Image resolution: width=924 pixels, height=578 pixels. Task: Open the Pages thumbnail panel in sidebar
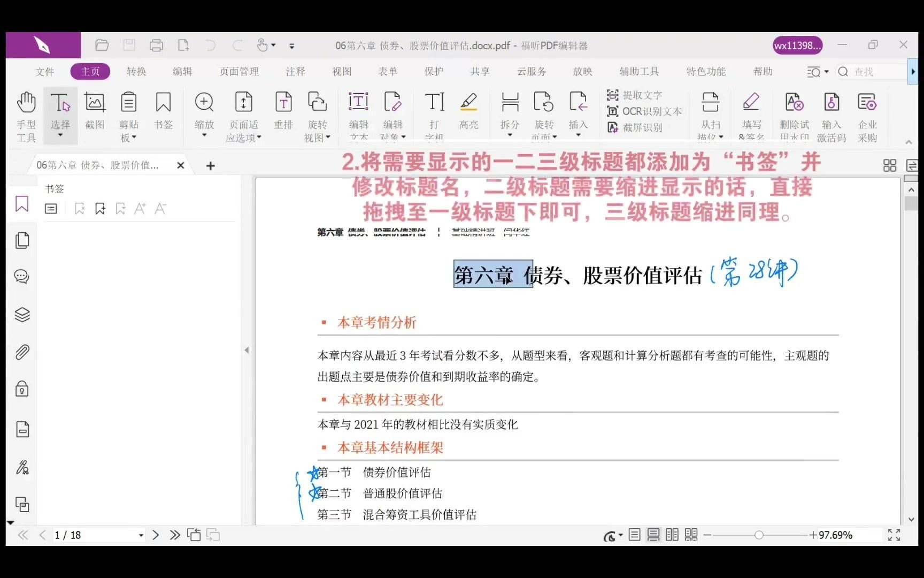[x=22, y=240]
